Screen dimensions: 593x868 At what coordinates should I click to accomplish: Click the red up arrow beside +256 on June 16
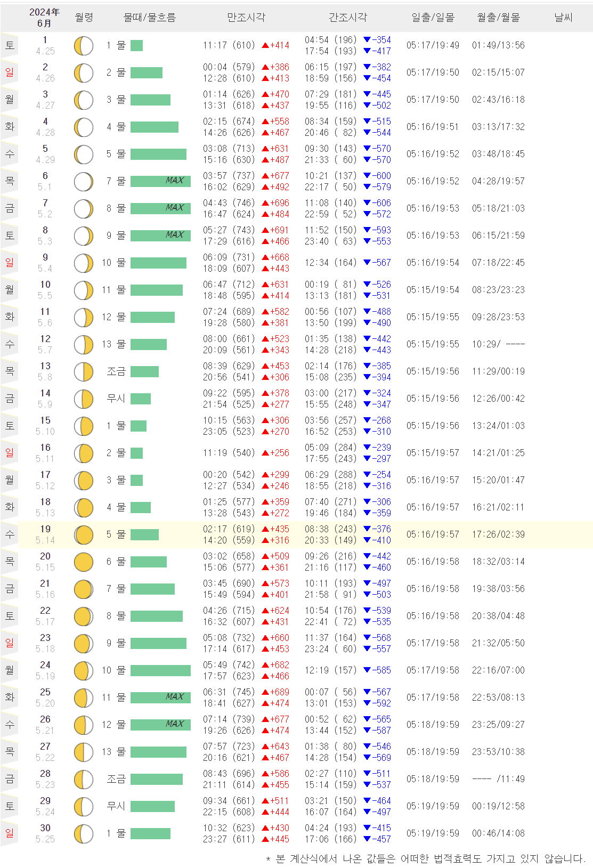[x=265, y=453]
